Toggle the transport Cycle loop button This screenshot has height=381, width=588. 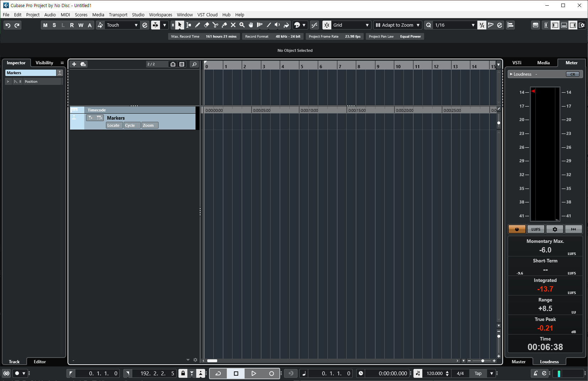218,374
